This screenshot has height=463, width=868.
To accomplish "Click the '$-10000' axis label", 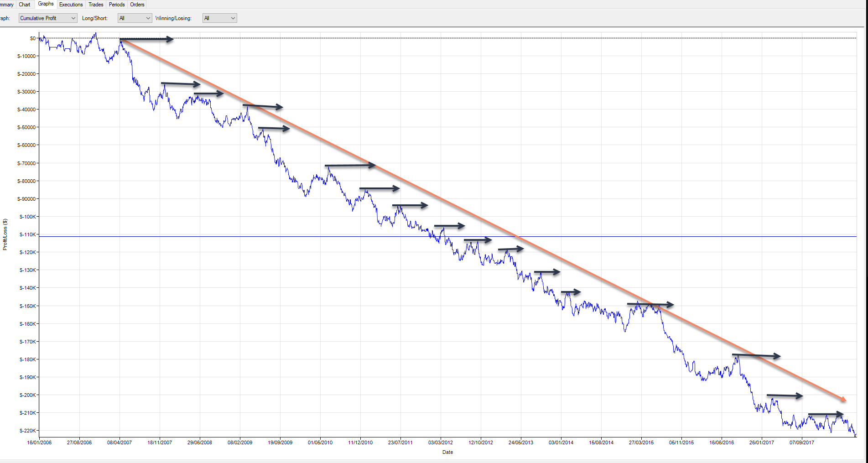I will pyautogui.click(x=26, y=56).
